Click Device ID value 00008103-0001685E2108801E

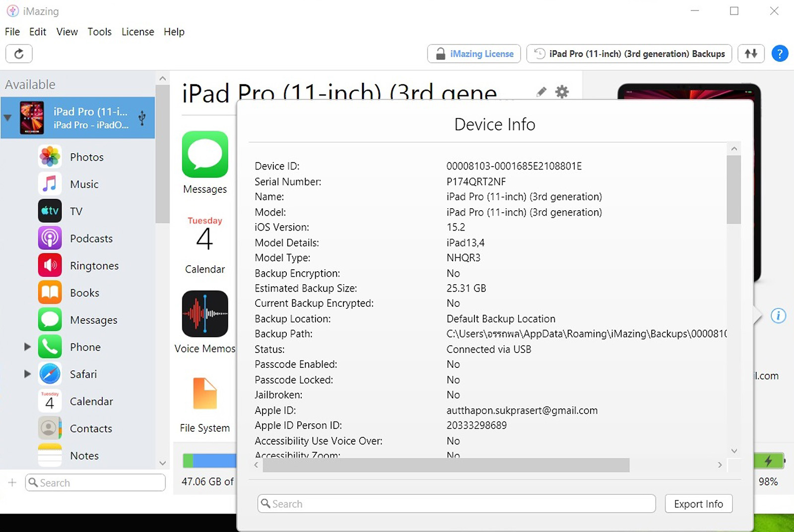(x=514, y=166)
